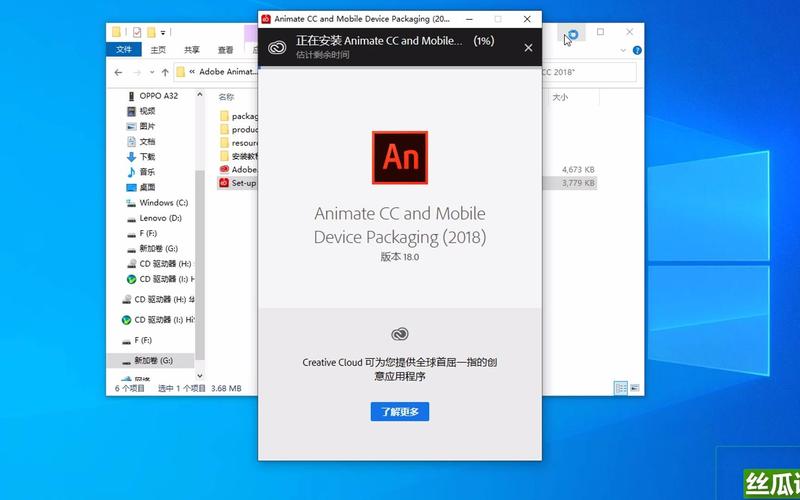Open the 主页 ribbon tab
800x500 pixels.
click(x=158, y=50)
